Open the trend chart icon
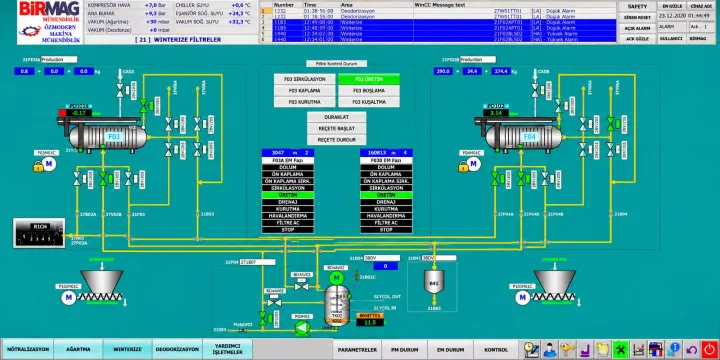720x360 pixels. coord(638,350)
